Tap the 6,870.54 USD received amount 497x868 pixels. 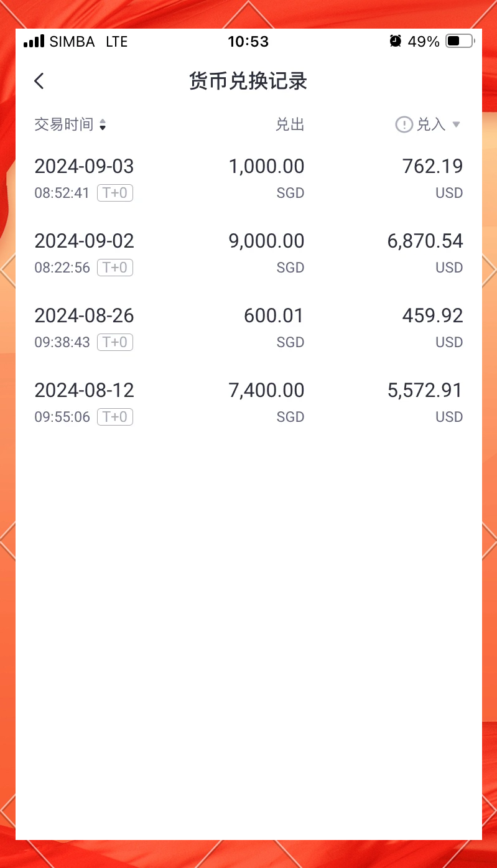[x=425, y=241]
